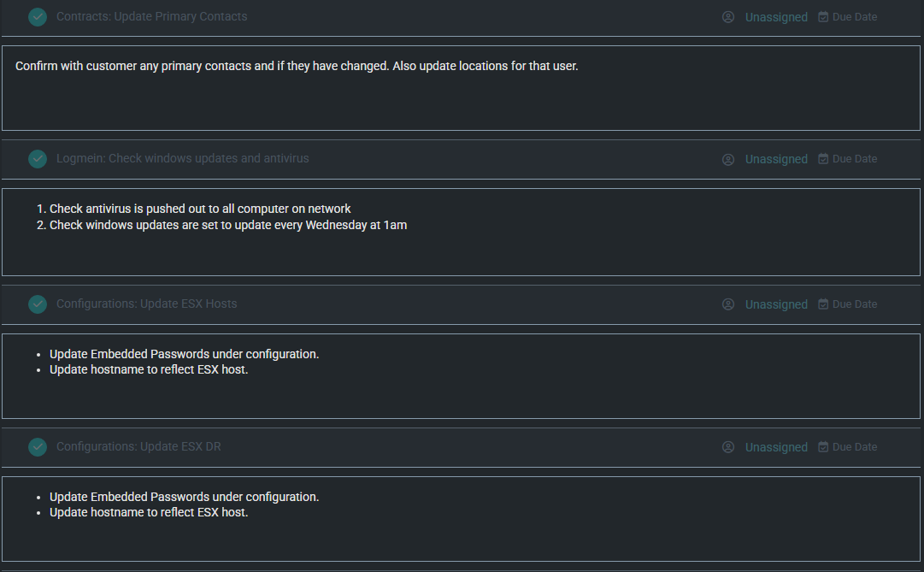
Task: Click the Logmein: Check windows updates title
Action: coord(182,159)
